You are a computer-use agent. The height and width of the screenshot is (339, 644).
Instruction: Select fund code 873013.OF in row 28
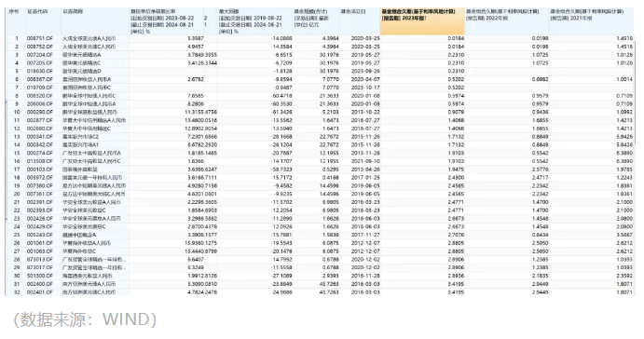(40, 260)
